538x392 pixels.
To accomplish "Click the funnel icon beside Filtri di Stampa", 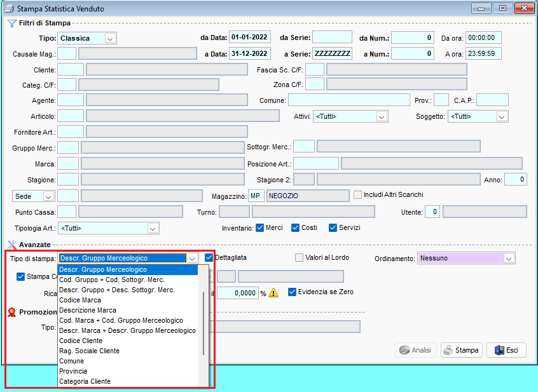I will coord(11,23).
